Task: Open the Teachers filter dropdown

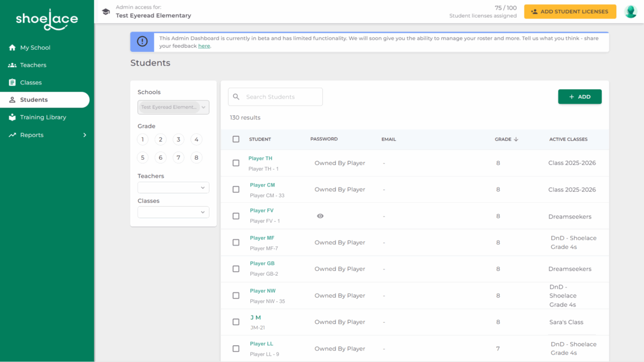Action: click(173, 187)
